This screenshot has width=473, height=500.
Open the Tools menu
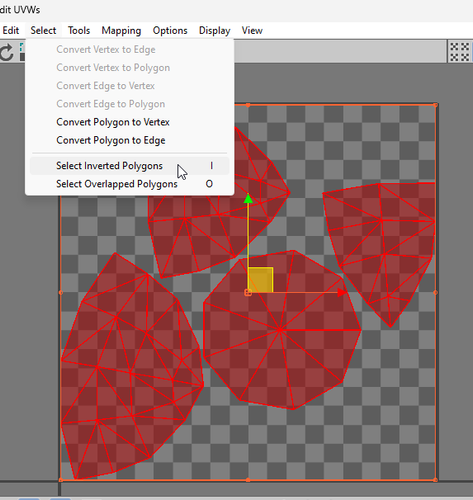pyautogui.click(x=79, y=30)
